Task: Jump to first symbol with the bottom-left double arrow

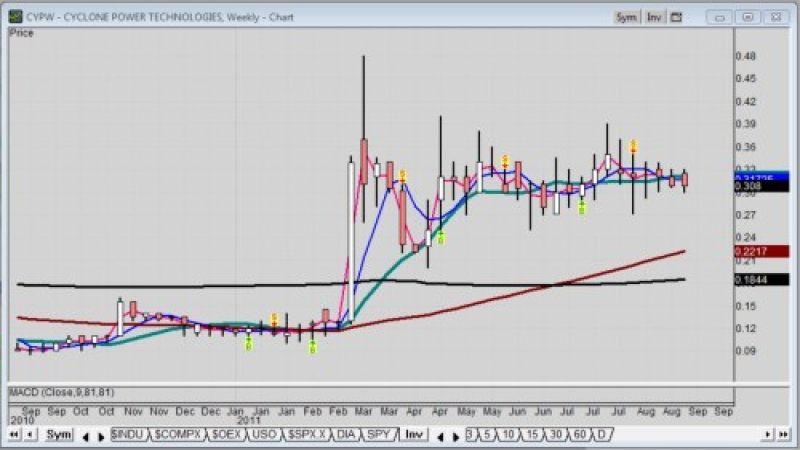Action: point(14,435)
